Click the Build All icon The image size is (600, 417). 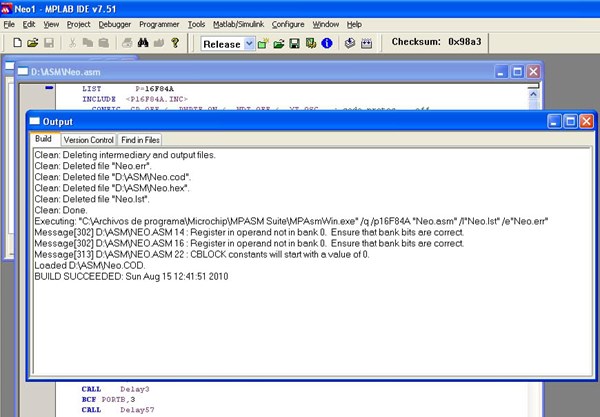pyautogui.click(x=366, y=43)
